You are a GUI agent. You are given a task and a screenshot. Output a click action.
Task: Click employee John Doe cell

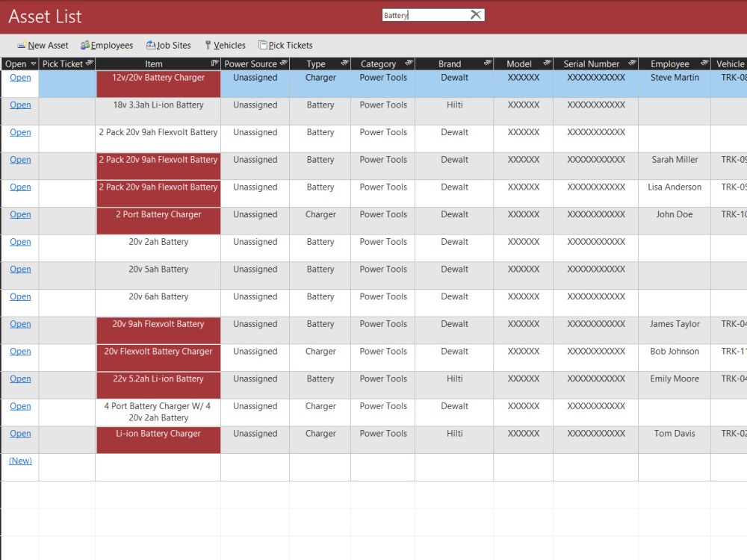click(x=674, y=221)
